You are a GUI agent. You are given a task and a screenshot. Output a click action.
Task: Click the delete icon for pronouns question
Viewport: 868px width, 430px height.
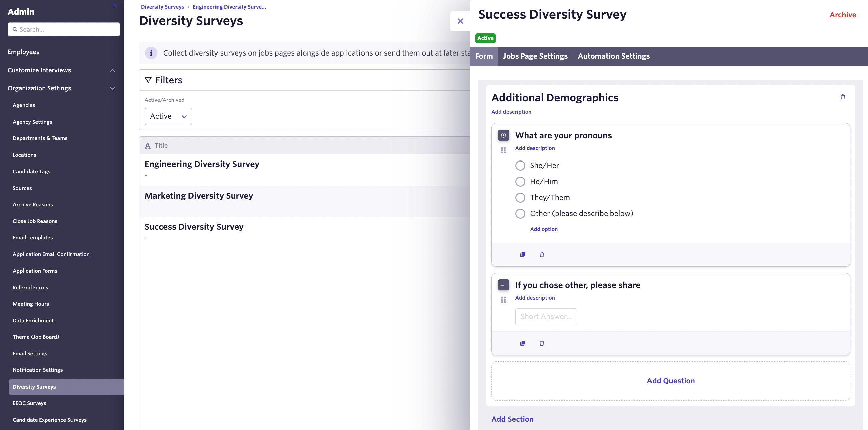[x=541, y=254]
